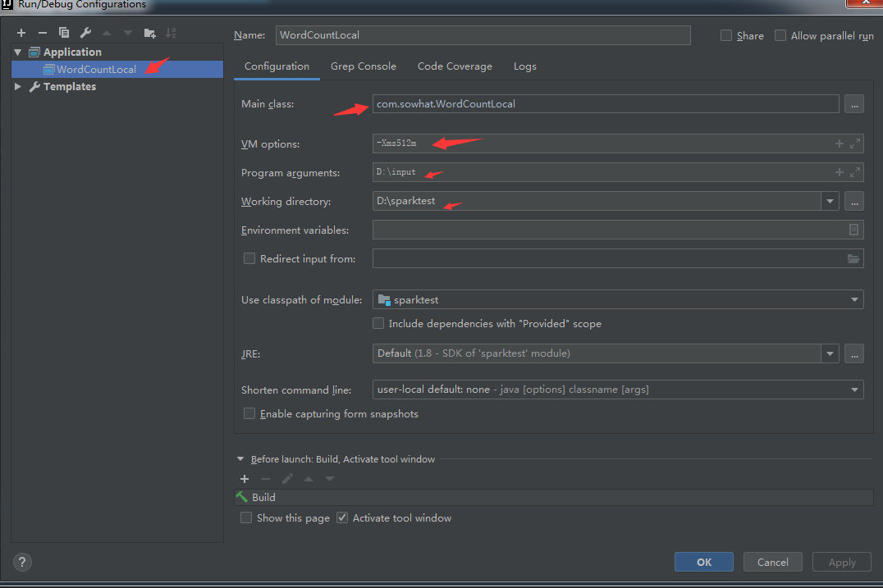Switch to the Configuration tab
Image resolution: width=883 pixels, height=588 pixels.
tap(277, 66)
